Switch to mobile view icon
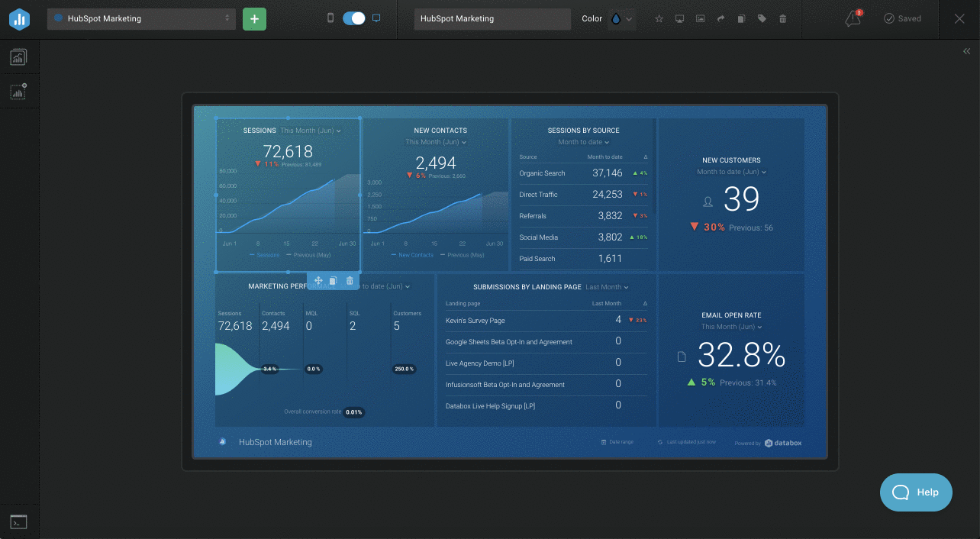Screen dimensions: 980x539 [330, 18]
